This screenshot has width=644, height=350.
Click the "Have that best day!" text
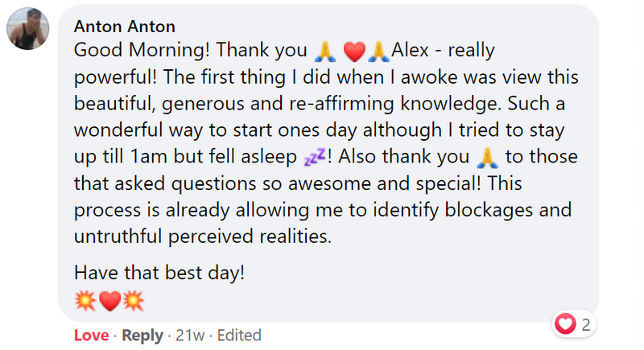[159, 272]
